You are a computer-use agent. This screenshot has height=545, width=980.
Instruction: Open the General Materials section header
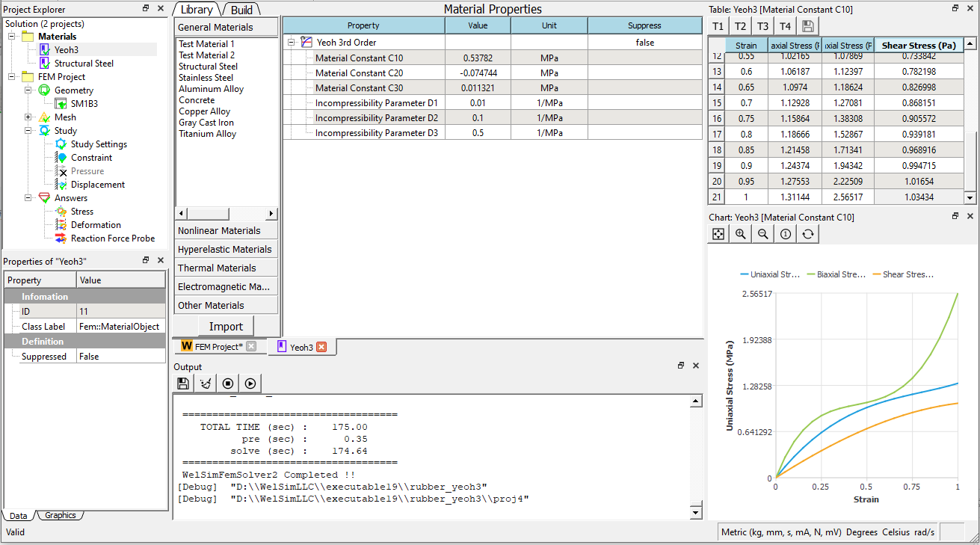click(x=226, y=27)
